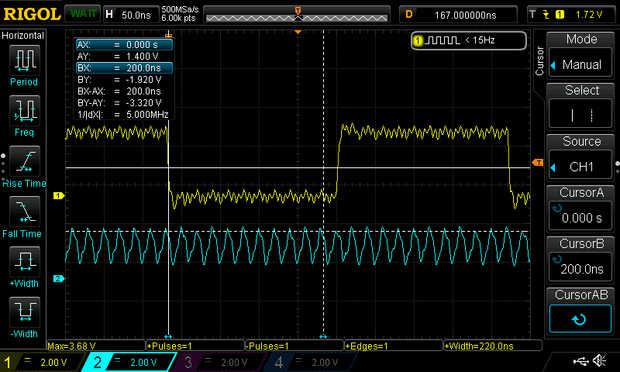Toggle the speaker sound icon
The height and width of the screenshot is (372, 620).
600,360
